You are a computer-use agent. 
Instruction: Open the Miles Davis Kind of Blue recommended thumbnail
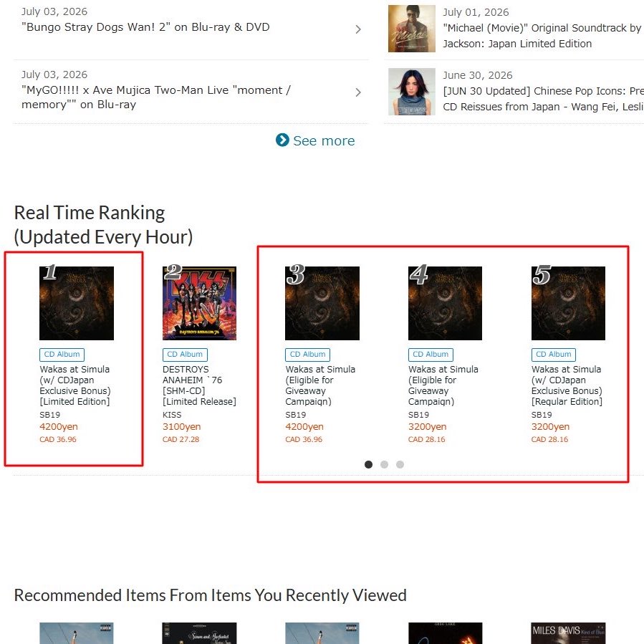568,633
